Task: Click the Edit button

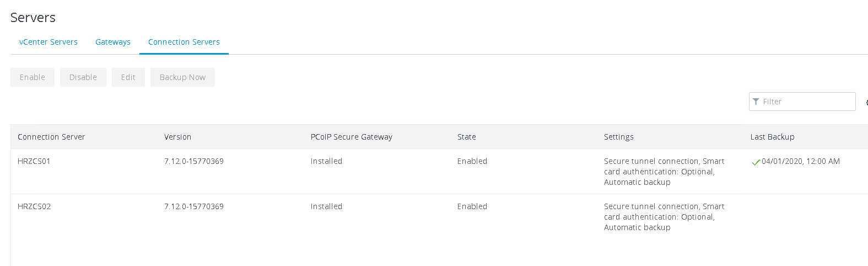Action: point(128,77)
